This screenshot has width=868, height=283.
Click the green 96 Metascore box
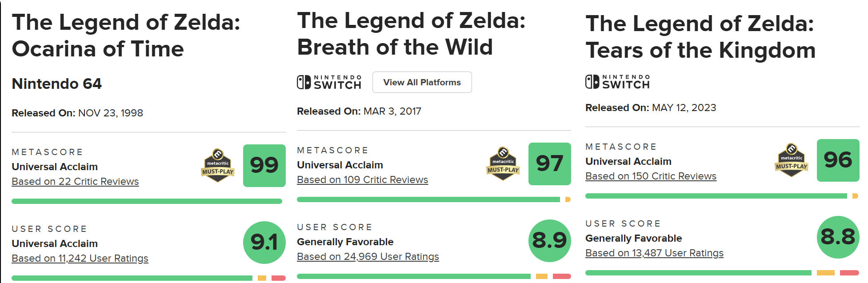coord(838,160)
